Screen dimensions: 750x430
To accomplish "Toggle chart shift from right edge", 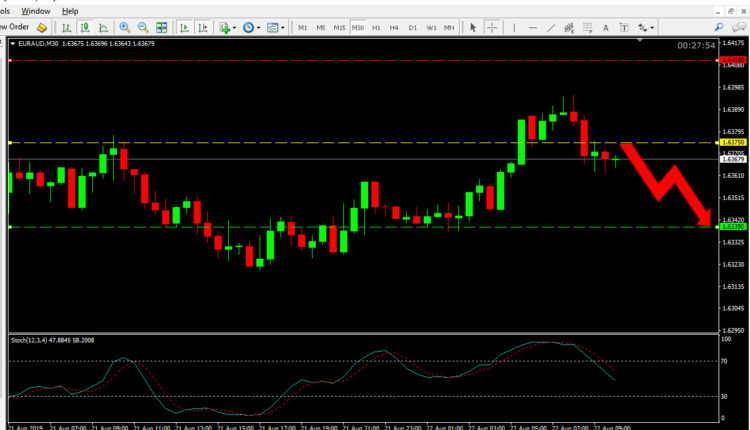I will 203,28.
